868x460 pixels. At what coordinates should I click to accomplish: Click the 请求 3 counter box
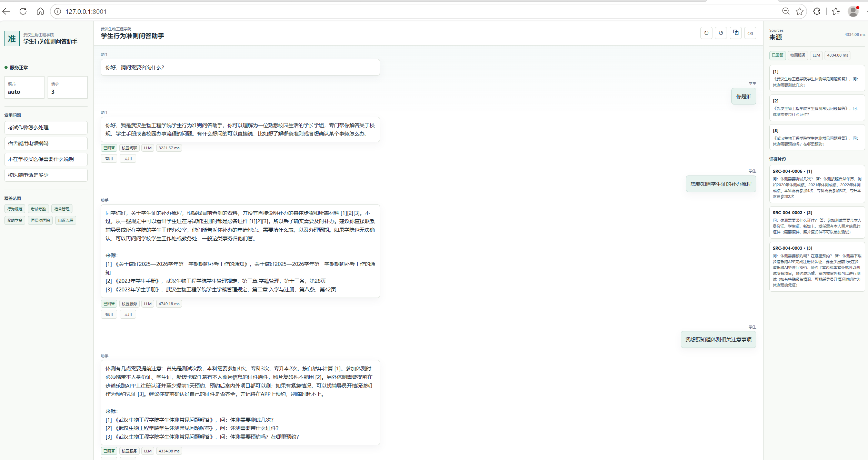(68, 88)
